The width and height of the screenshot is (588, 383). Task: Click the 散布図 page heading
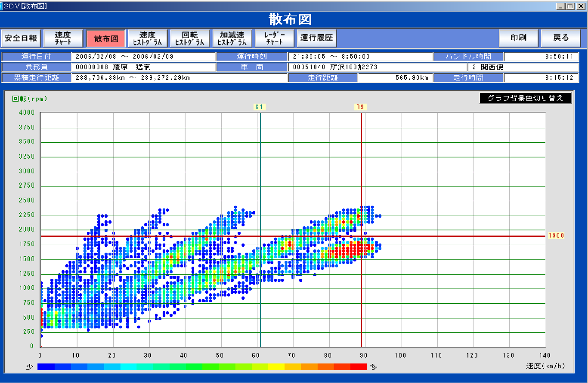point(290,19)
